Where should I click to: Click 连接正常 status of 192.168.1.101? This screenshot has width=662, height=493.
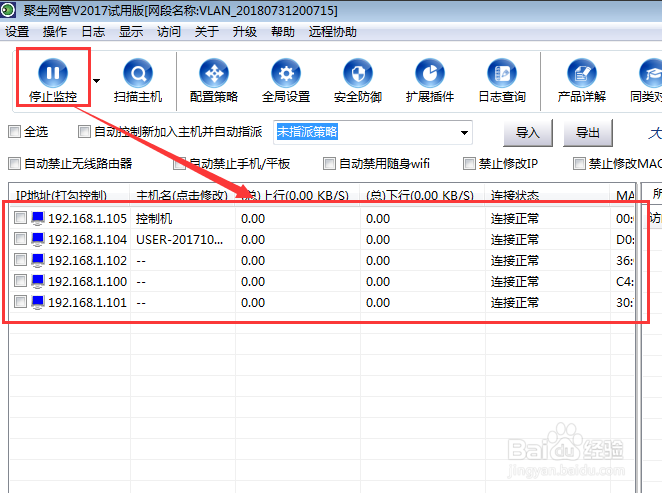point(515,303)
